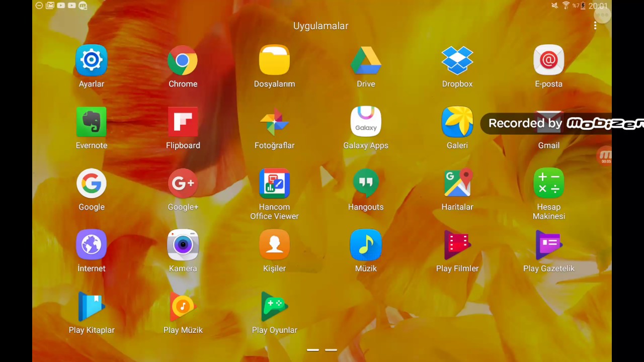Open the Play Gazetelik app
This screenshot has width=644, height=362.
coord(548,245)
